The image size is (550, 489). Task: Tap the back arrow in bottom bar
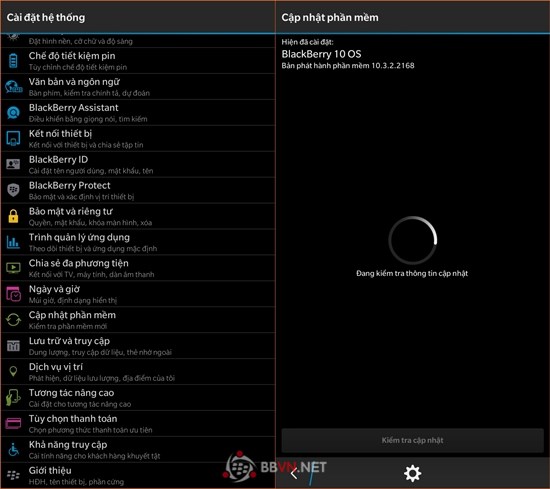(294, 473)
